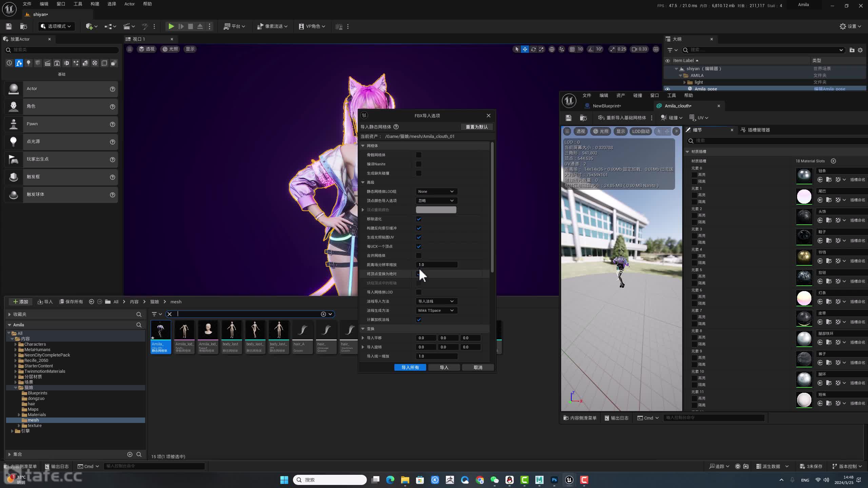
Task: Collapse the 网格体 section in FBX dialog
Action: [x=363, y=146]
